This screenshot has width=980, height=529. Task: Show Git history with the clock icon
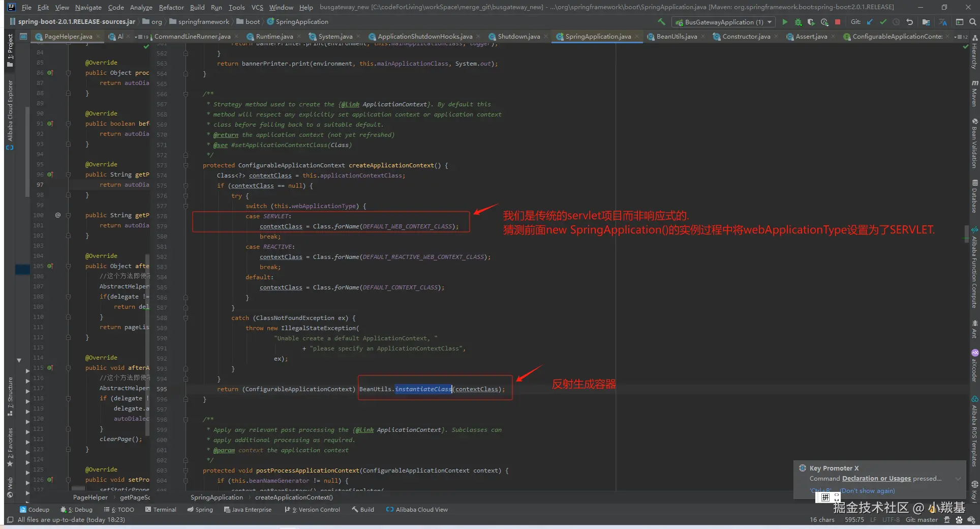(x=896, y=22)
